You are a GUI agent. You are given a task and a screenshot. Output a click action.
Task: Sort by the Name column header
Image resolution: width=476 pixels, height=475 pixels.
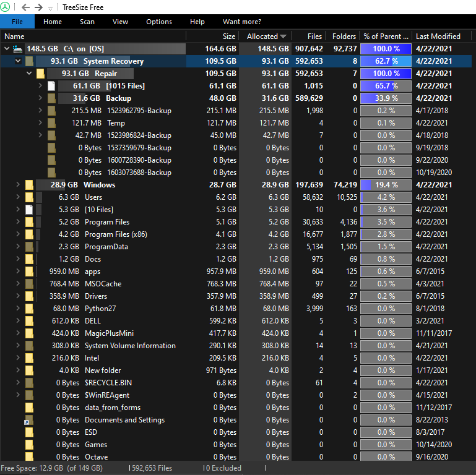[x=93, y=36]
